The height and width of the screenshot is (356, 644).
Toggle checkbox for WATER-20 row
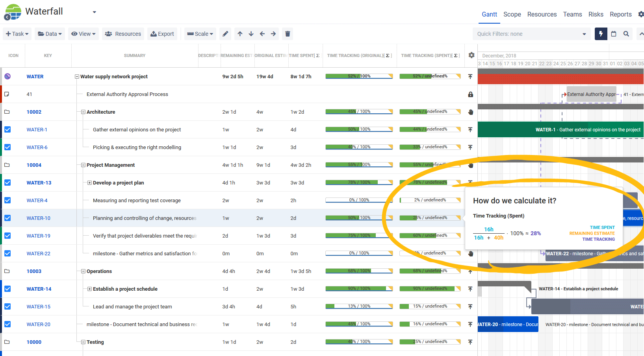7,324
